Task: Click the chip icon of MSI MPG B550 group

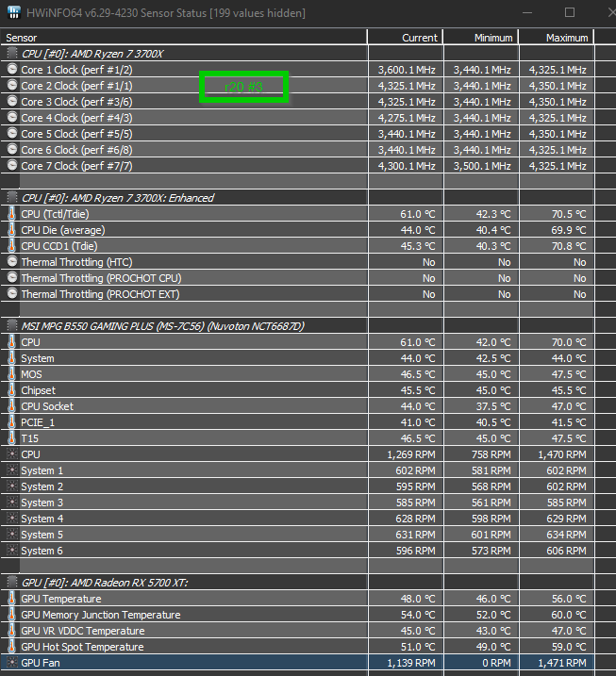Action: point(12,325)
